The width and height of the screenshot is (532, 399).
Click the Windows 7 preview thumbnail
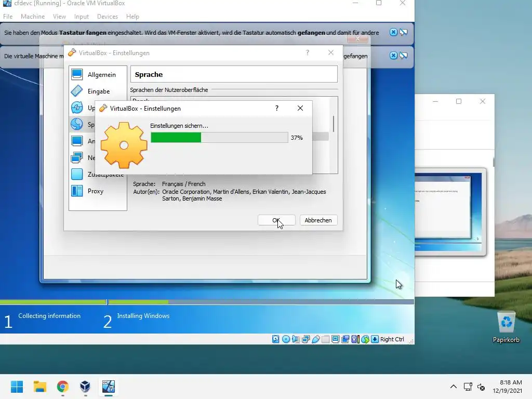point(448,212)
